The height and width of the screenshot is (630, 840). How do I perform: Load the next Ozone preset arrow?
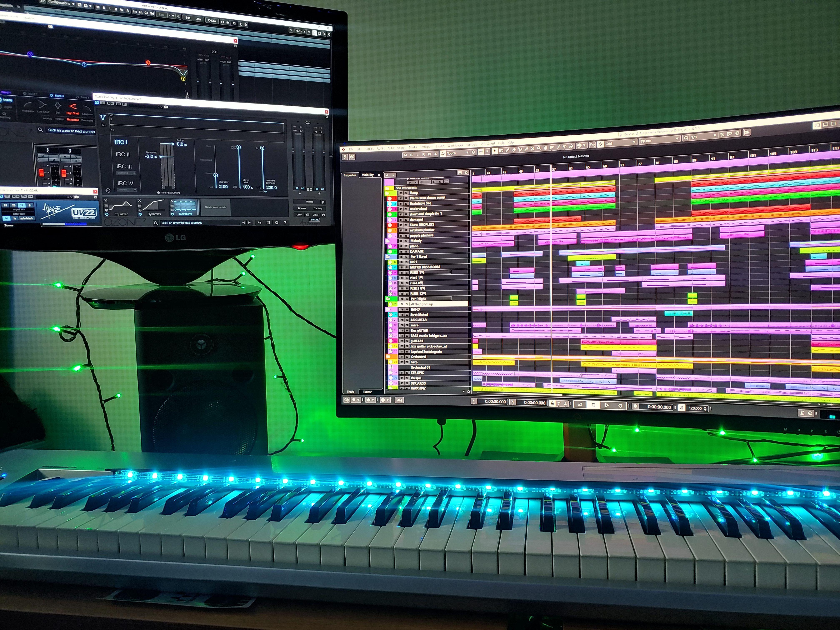pyautogui.click(x=250, y=222)
